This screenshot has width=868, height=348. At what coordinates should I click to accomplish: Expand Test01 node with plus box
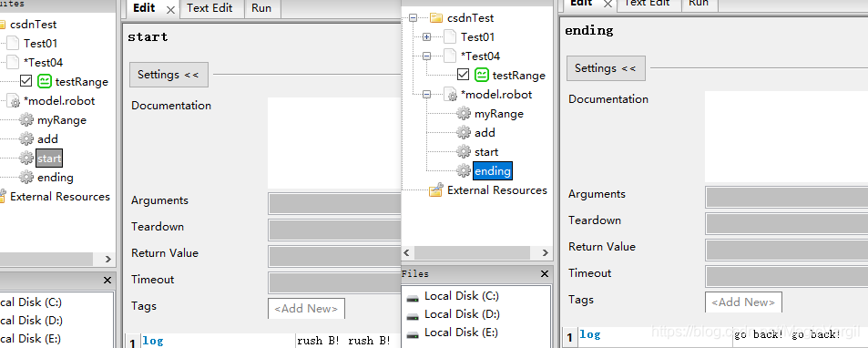pos(426,37)
